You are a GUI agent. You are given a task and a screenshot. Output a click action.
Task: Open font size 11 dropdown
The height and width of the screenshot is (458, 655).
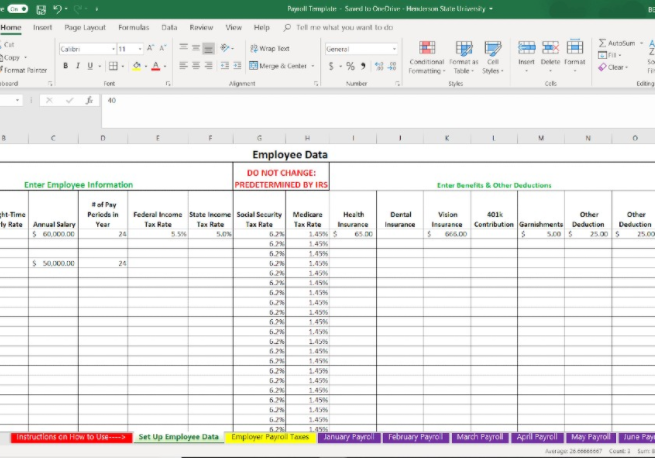click(x=140, y=49)
